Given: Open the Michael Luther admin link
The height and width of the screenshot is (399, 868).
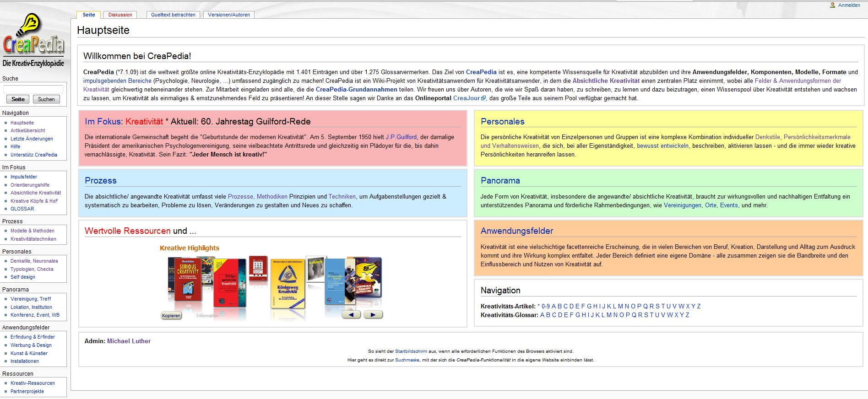Looking at the screenshot, I should pyautogui.click(x=129, y=341).
